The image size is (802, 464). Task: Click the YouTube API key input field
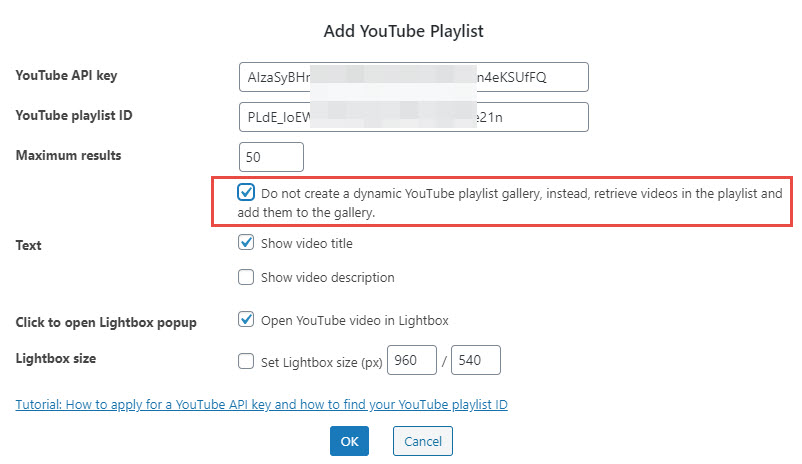(x=413, y=77)
